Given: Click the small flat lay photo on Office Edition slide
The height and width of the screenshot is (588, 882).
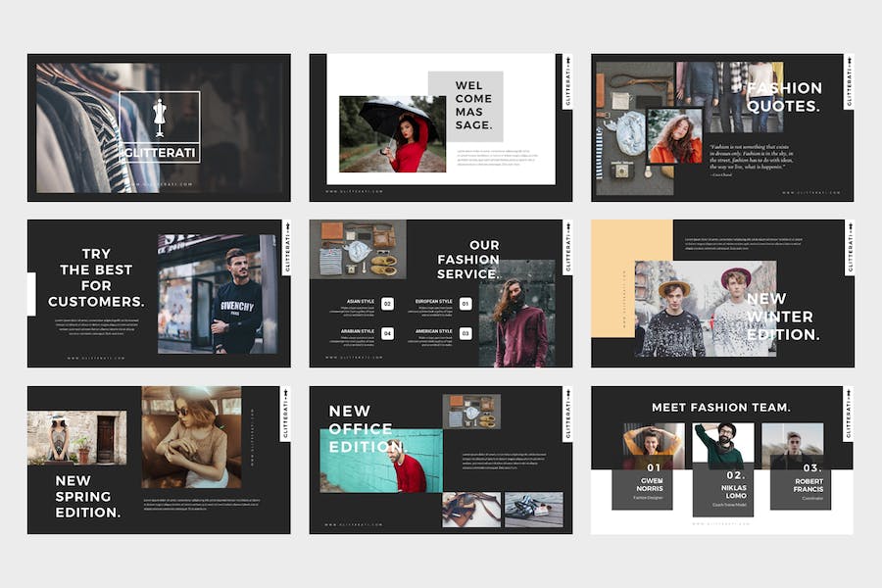Looking at the screenshot, I should [471, 412].
